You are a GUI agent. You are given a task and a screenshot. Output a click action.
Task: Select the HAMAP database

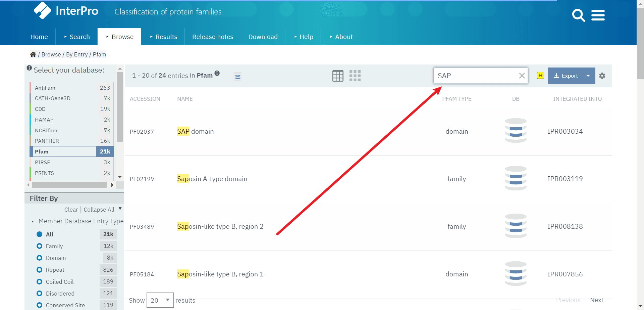pos(72,120)
